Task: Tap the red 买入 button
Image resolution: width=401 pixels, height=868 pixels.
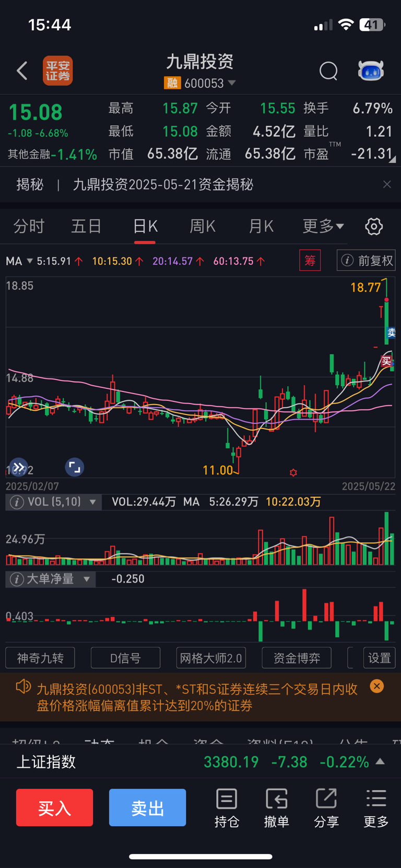Action: coord(54,807)
